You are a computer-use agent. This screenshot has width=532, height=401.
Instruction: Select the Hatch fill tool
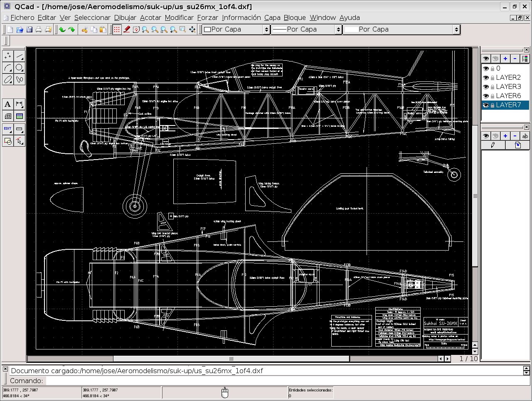coord(7,116)
